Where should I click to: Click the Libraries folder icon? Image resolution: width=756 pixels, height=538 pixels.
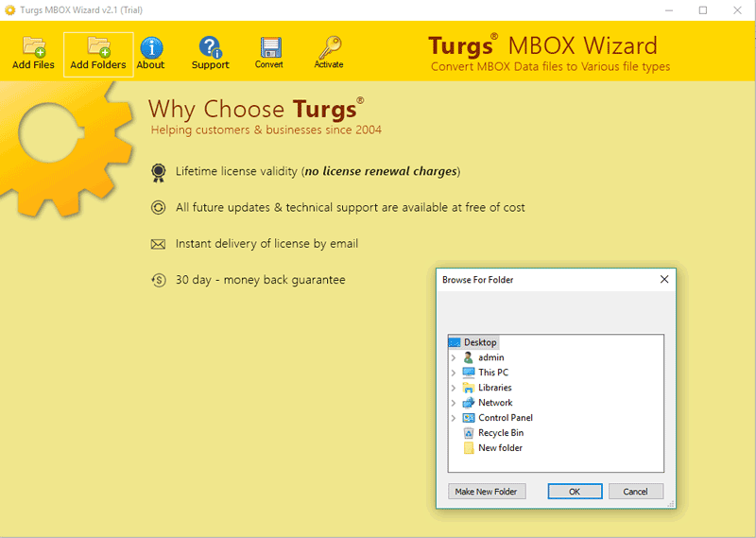click(x=468, y=388)
